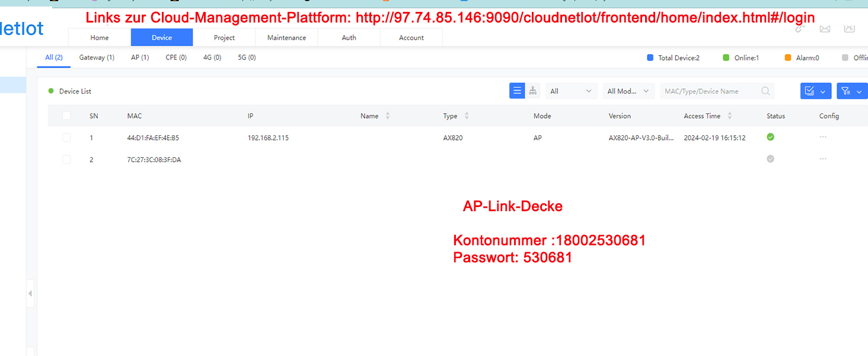Click MAC address 44:D1:FA:EF:4E:B5

pos(153,138)
